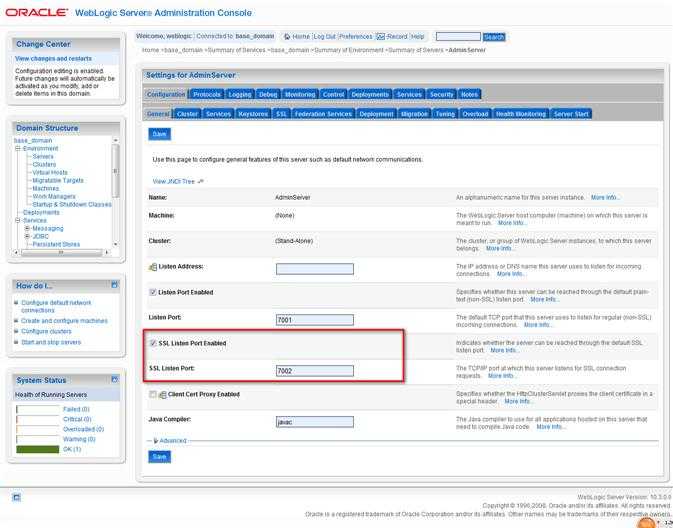Image resolution: width=673 pixels, height=528 pixels.
Task: Click the Listen Port field with 7001
Action: pos(315,320)
